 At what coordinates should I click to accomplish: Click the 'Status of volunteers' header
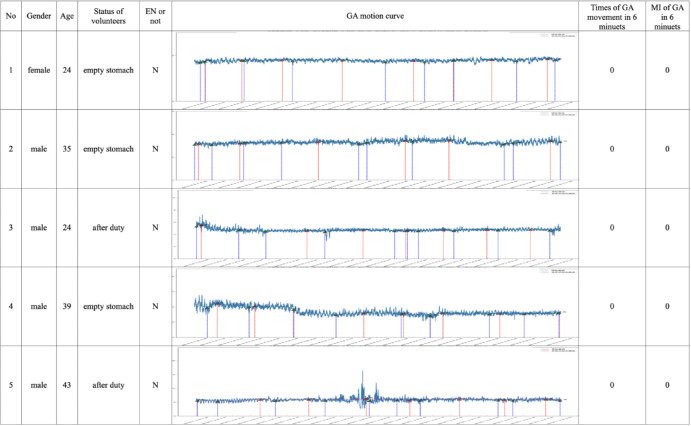[x=108, y=16]
